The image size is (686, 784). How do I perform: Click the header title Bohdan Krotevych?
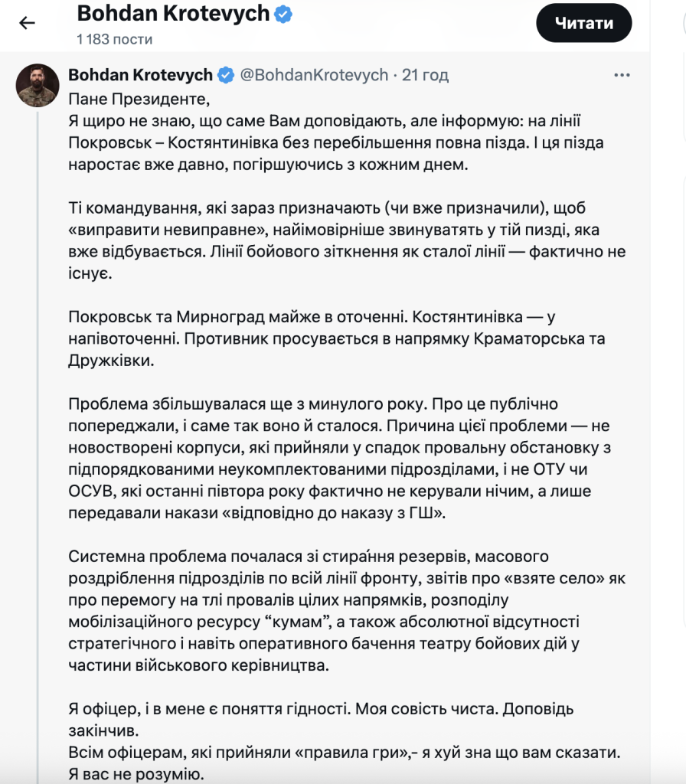coord(173,14)
